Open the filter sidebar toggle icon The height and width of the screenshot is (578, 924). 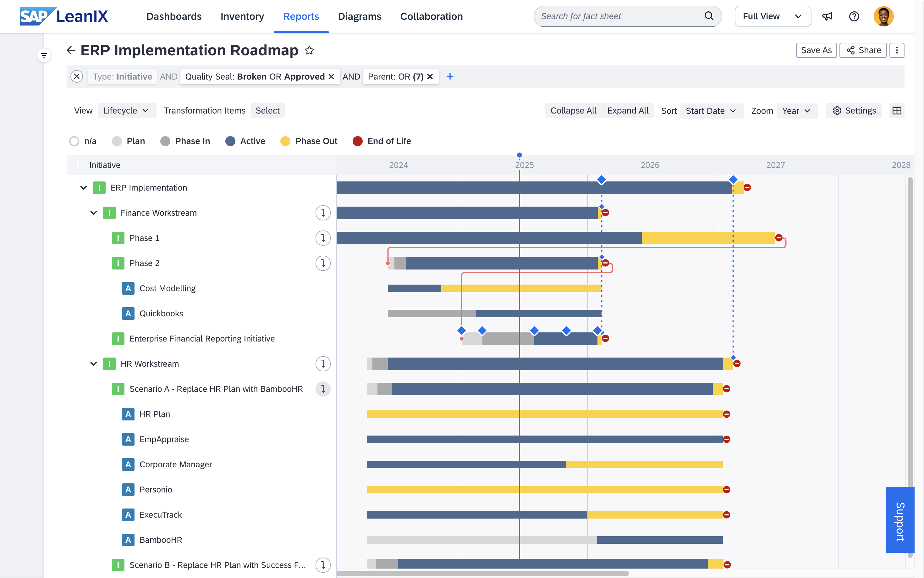(44, 56)
